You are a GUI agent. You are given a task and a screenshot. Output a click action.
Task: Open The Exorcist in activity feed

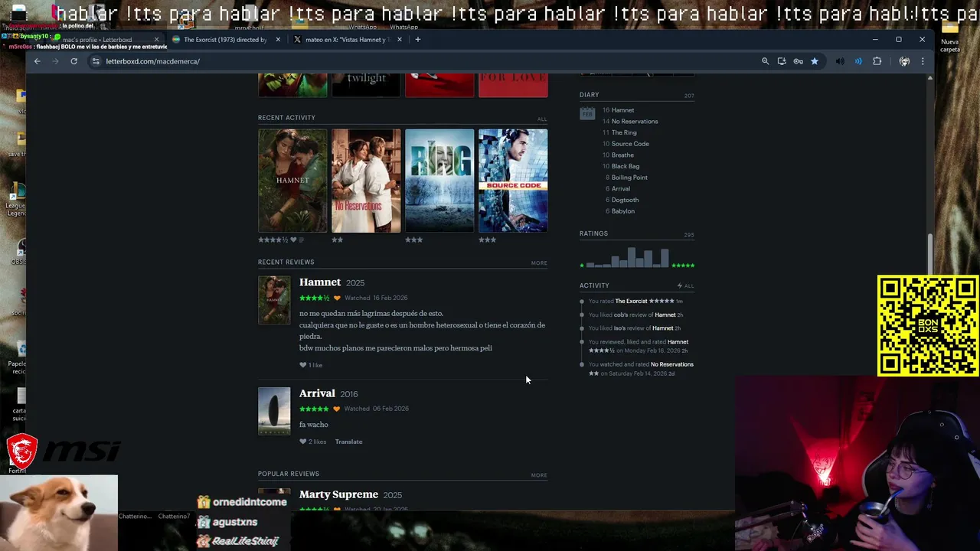point(631,302)
